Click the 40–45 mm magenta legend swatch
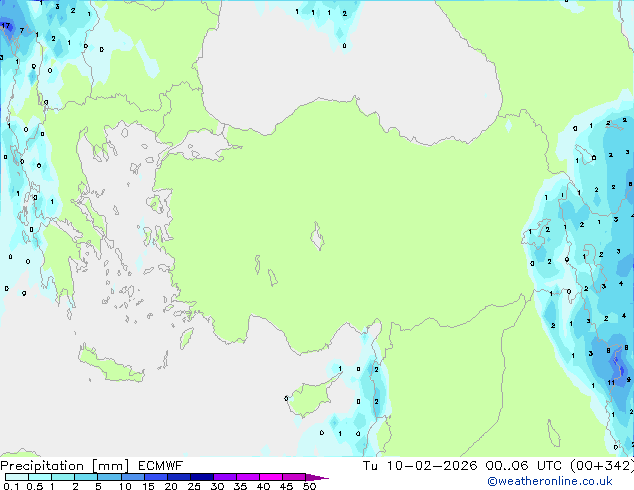This screenshot has height=490, width=634. click(x=271, y=477)
